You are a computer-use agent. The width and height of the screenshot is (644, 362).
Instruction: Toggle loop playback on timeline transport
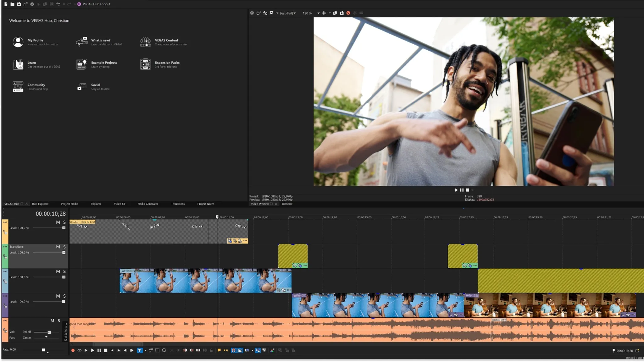(x=79, y=350)
